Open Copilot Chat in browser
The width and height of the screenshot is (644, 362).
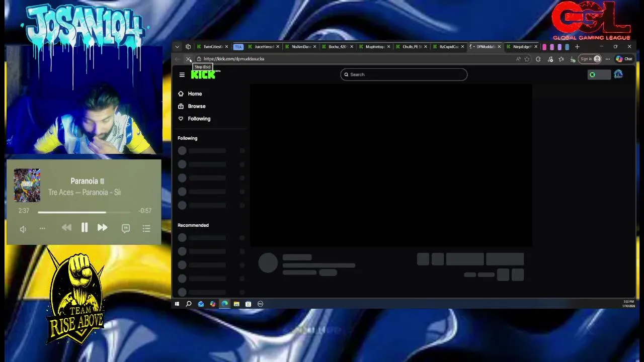pyautogui.click(x=623, y=59)
